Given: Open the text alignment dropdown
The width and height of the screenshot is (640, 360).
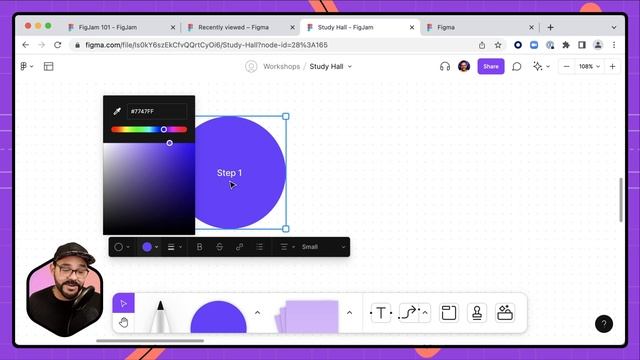Looking at the screenshot, I should (287, 247).
